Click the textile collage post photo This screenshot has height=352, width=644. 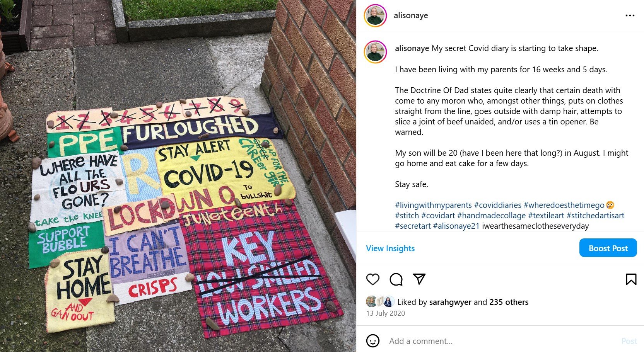click(x=178, y=176)
